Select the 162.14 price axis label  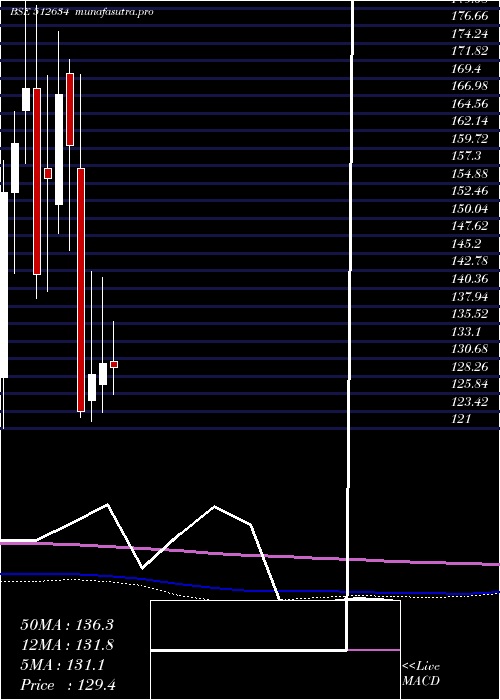point(470,121)
